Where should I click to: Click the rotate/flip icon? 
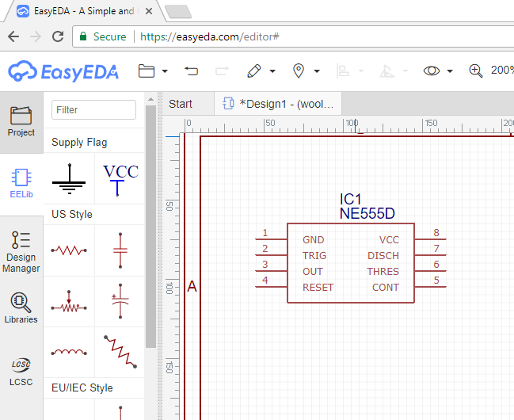[x=386, y=71]
